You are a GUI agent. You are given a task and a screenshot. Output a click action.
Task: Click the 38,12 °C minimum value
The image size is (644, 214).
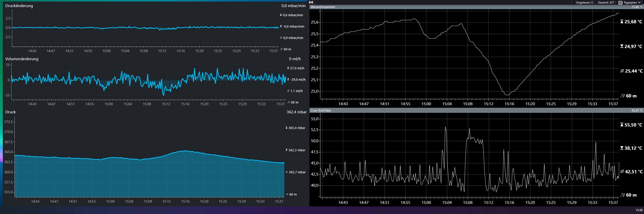[x=633, y=148]
